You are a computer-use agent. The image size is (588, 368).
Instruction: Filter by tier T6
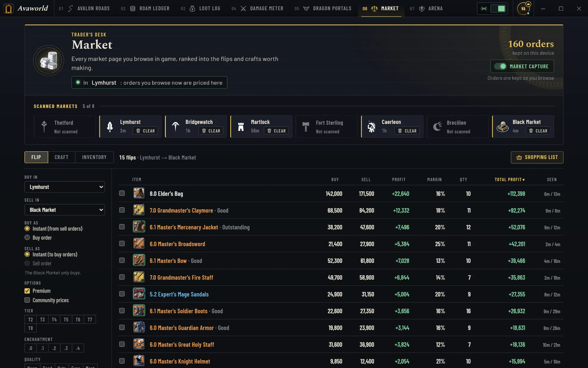(x=78, y=319)
